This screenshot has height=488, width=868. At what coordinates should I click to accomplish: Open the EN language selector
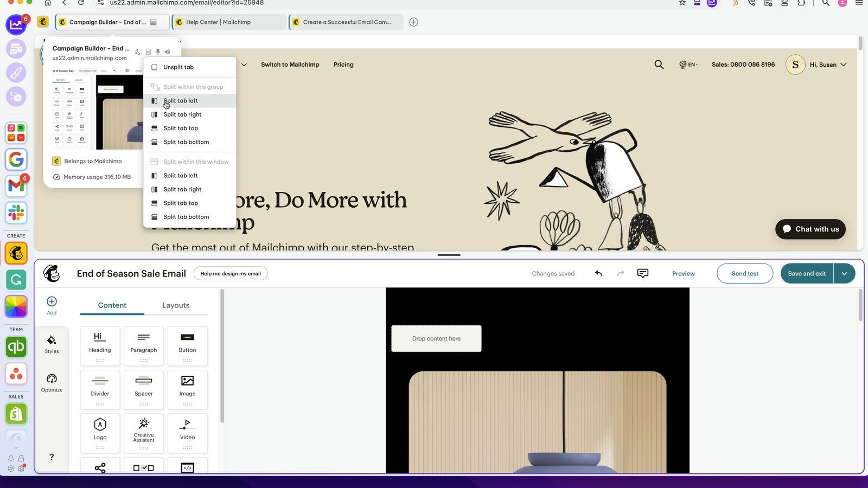[x=688, y=65]
